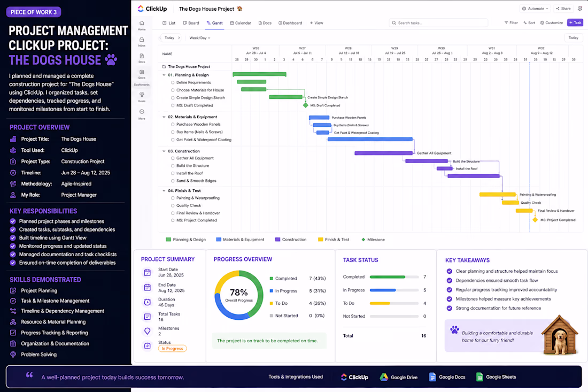
Task: Click the Today button at top right
Action: coord(573,38)
